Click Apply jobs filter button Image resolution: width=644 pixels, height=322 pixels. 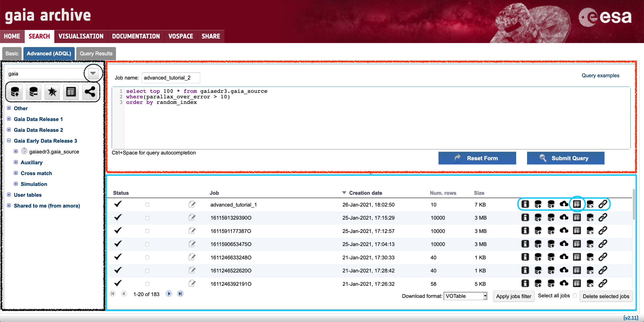[x=514, y=296]
